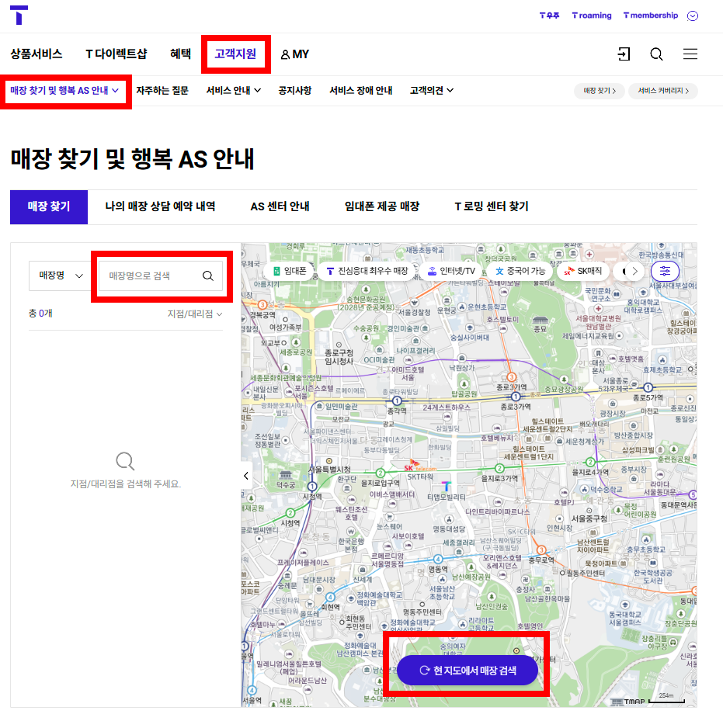Go to 자주하는 질문
The width and height of the screenshot is (723, 728).
162,91
